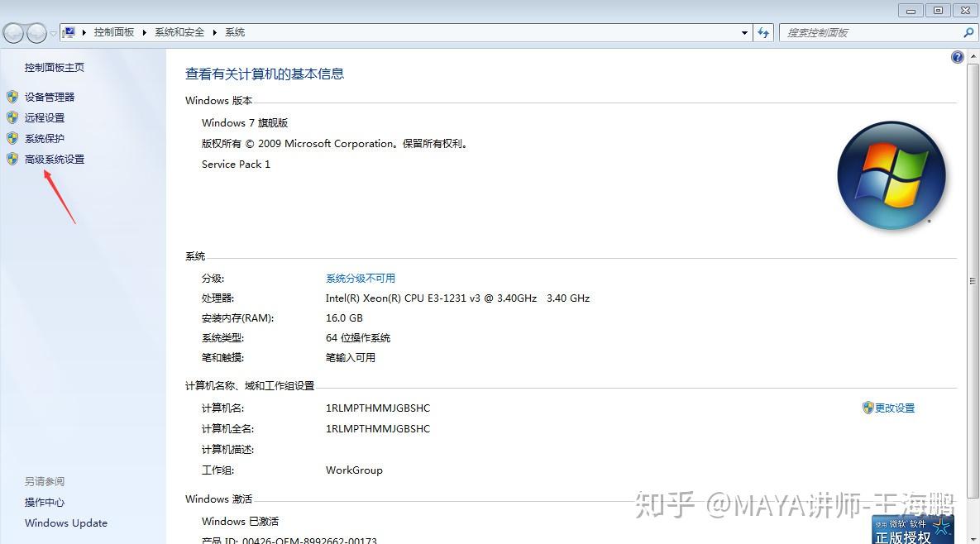The image size is (980, 544).
Task: Expand the arrow after 系统和安全 breadcrumb
Action: tap(214, 32)
